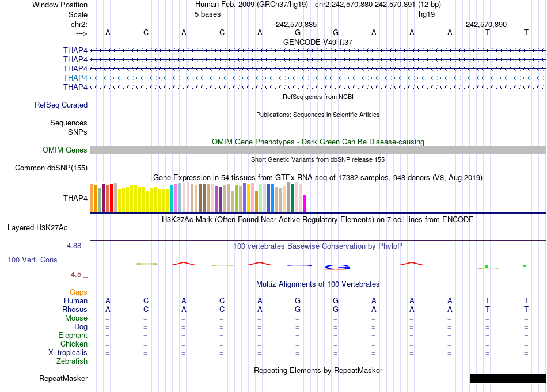This screenshot has width=547, height=392.
Task: Open the Multiz Alignments of 100 Vertebrates title
Action: point(318,284)
